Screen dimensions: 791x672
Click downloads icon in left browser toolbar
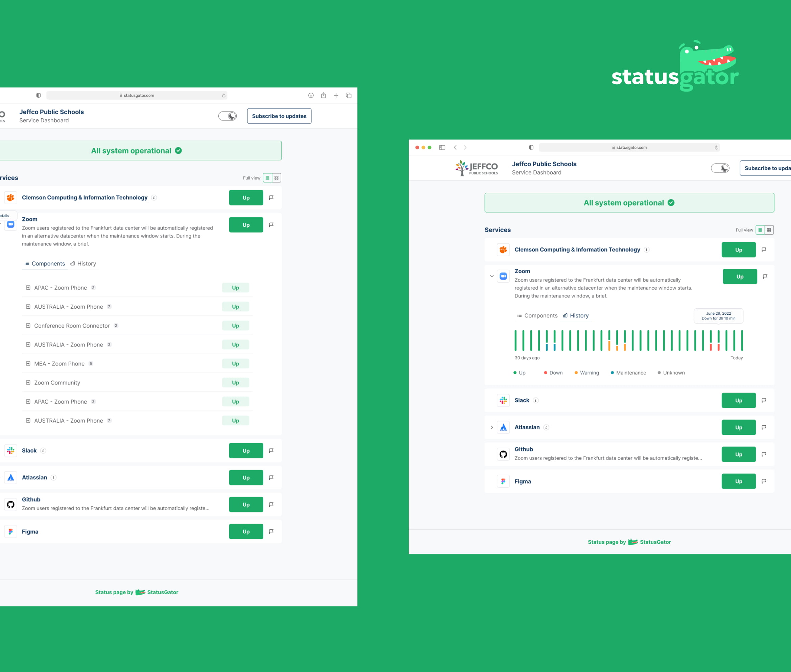pos(311,96)
